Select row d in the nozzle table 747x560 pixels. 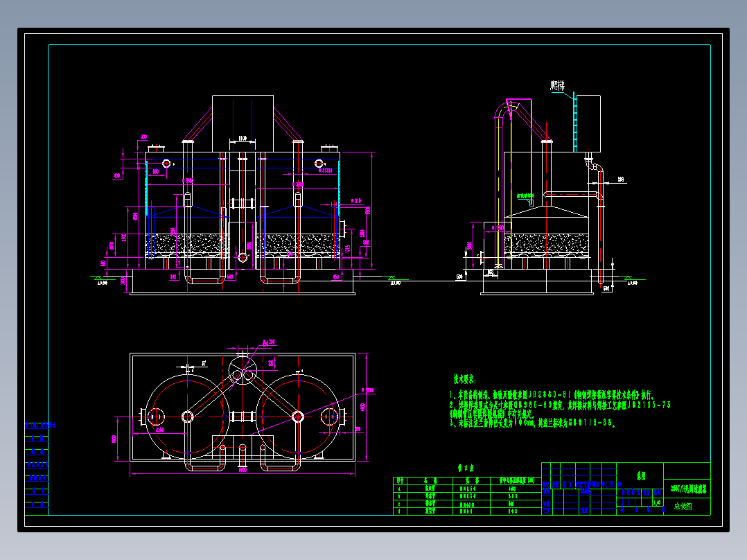pos(467,511)
